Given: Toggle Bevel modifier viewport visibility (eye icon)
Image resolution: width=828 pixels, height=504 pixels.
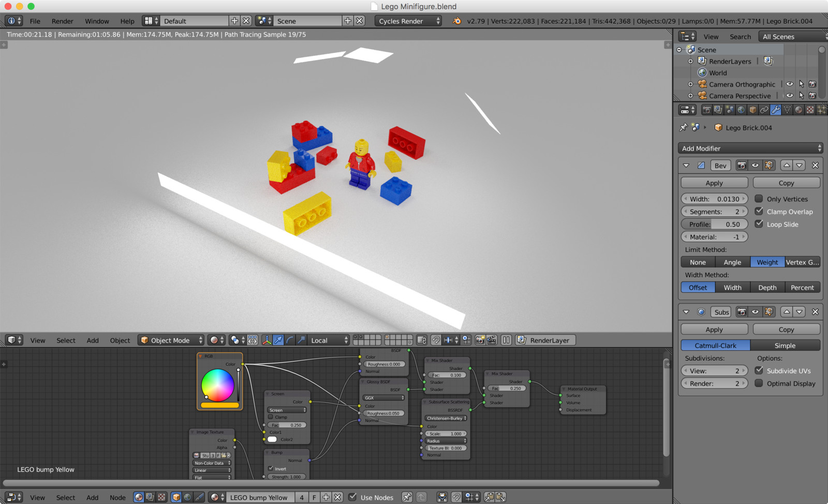Looking at the screenshot, I should tap(755, 165).
